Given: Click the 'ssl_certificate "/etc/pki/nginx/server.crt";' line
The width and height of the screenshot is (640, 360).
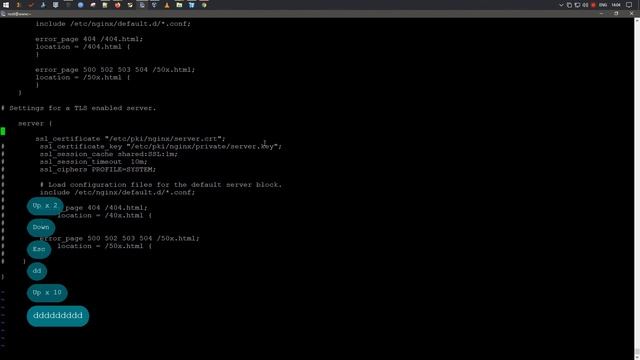Looking at the screenshot, I should click(130, 139).
